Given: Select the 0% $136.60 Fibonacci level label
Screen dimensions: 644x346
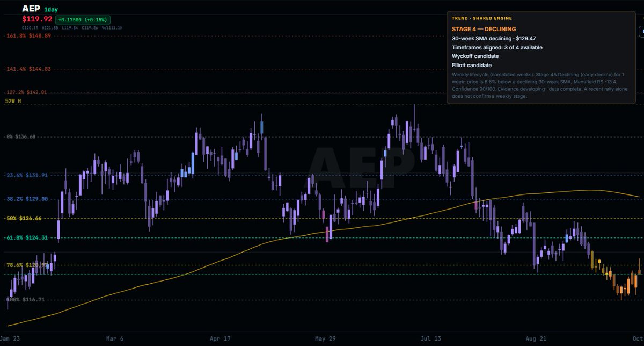Looking at the screenshot, I should [21, 136].
